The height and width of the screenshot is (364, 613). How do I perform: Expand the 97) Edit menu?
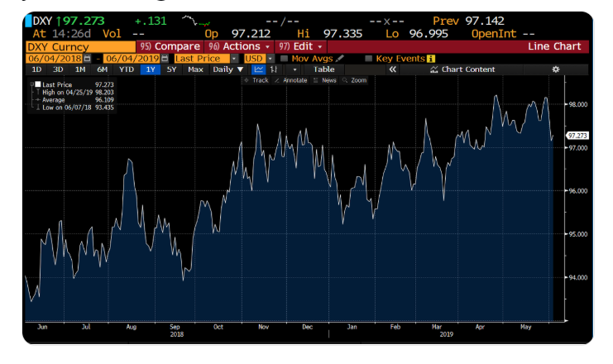coord(300,46)
